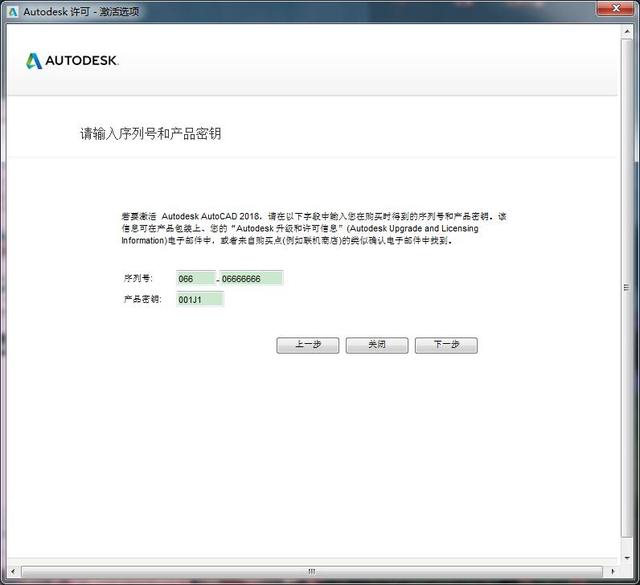The width and height of the screenshot is (640, 585).
Task: Click the Autodesk logo in the header
Action: tap(34, 61)
